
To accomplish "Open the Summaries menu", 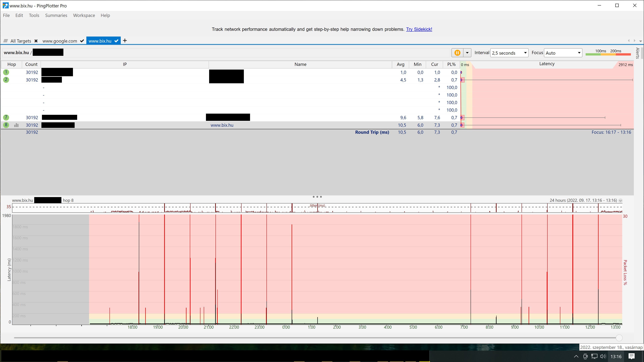I will 56,15.
